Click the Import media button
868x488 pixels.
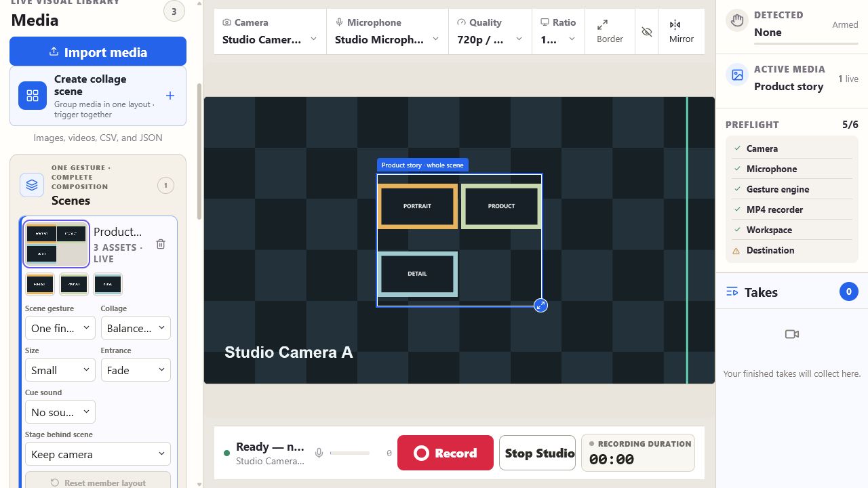(98, 52)
